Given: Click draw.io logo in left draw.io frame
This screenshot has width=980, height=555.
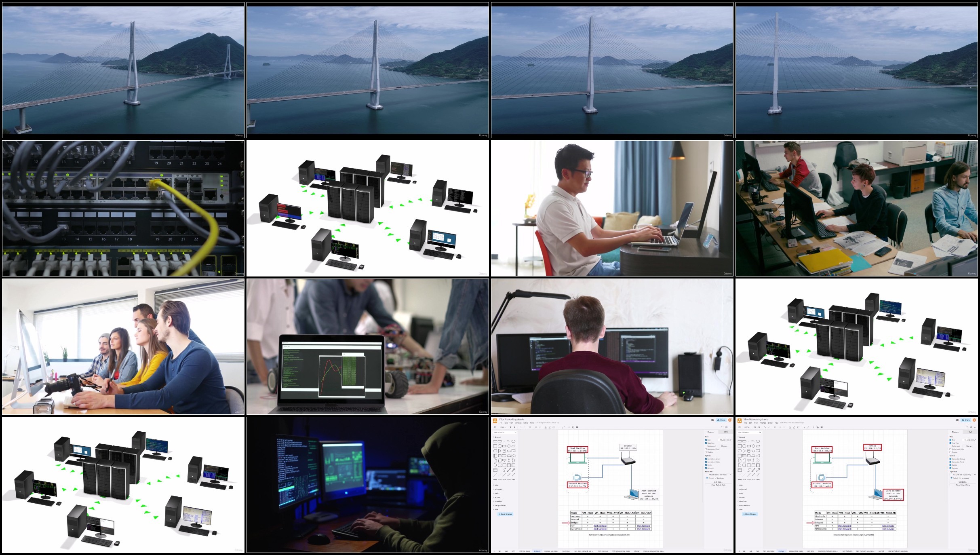Looking at the screenshot, I should pyautogui.click(x=495, y=420).
